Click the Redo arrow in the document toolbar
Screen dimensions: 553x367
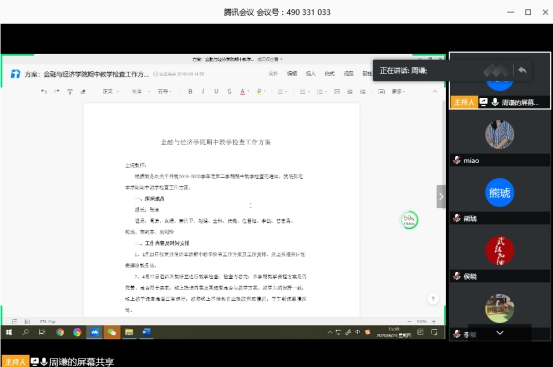(56, 92)
